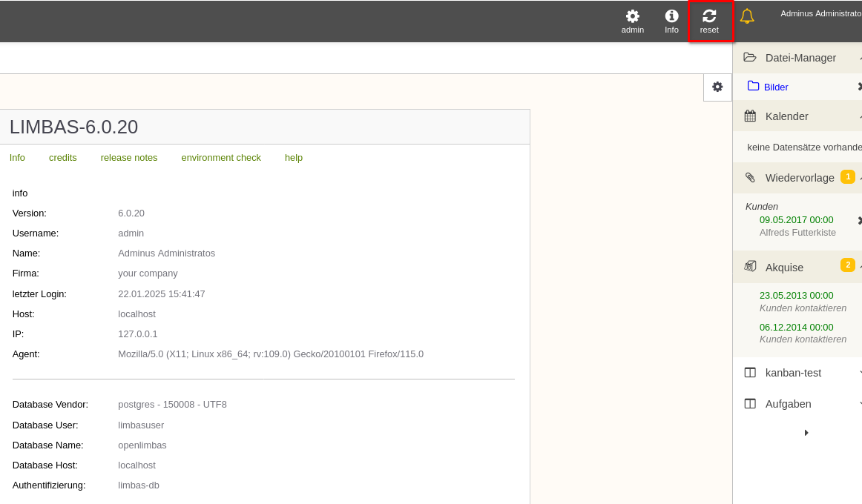
Task: Click the Wiedervorlage paperclip icon
Action: [750, 177]
